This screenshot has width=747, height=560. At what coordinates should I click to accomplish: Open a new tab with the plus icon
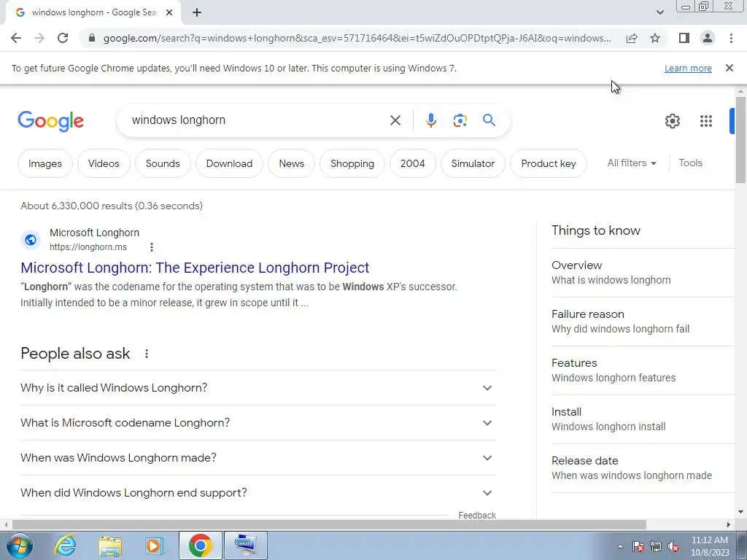197,13
